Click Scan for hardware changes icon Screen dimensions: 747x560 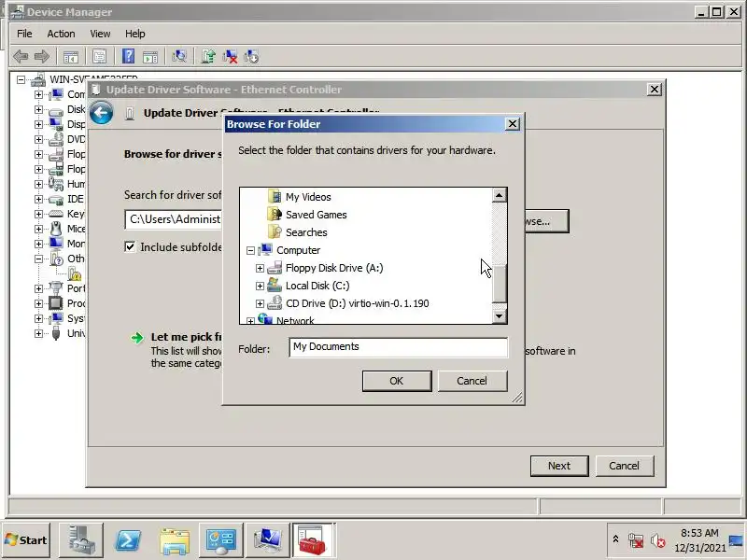pos(179,57)
